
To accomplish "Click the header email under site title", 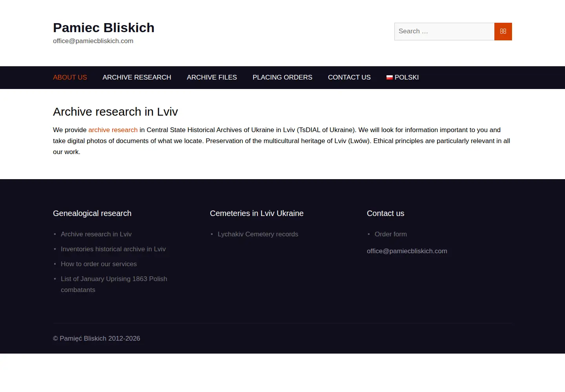I will pos(93,41).
